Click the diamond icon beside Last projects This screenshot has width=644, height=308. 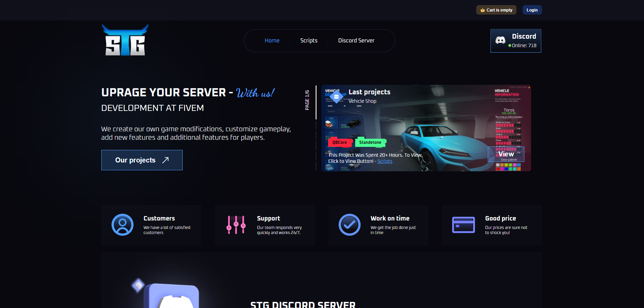(x=336, y=97)
